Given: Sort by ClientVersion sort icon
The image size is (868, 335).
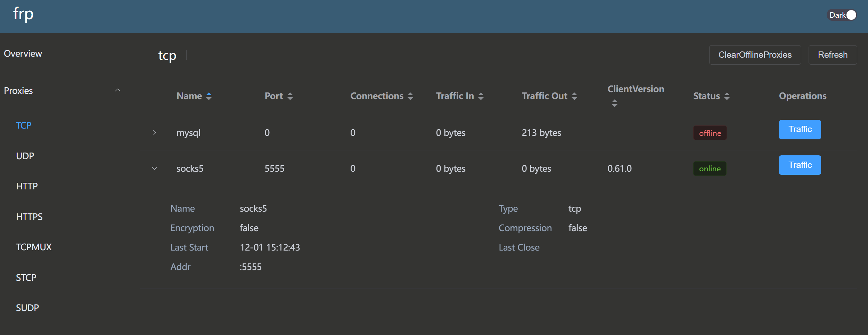Looking at the screenshot, I should (x=615, y=103).
